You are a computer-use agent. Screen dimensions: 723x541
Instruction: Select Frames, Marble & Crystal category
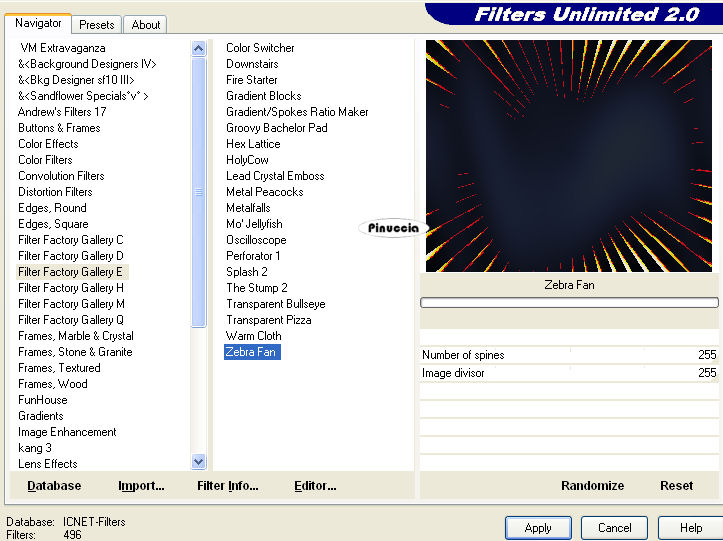click(x=76, y=336)
